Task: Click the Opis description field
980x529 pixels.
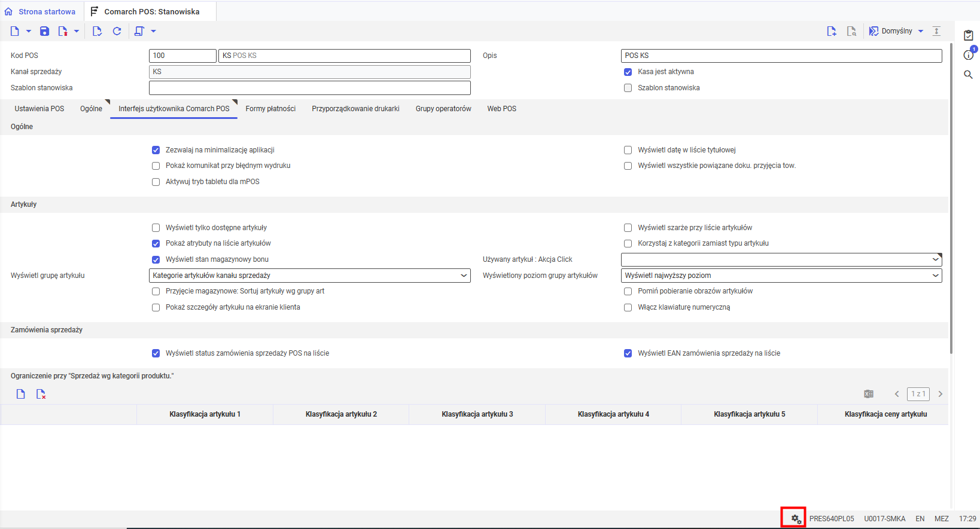Action: [x=781, y=56]
